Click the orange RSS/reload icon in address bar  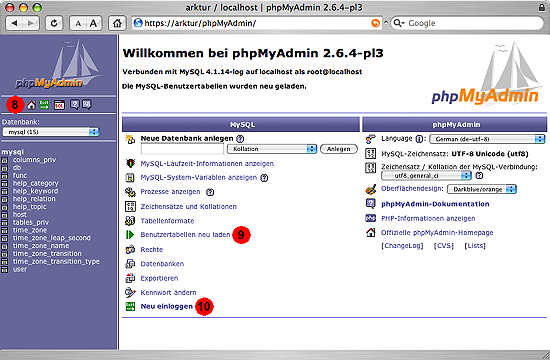coord(375,23)
